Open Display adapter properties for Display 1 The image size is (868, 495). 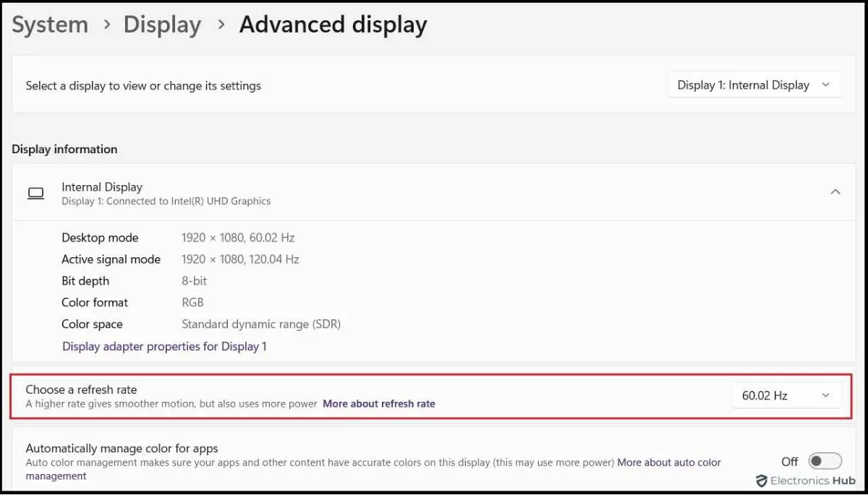click(x=164, y=346)
